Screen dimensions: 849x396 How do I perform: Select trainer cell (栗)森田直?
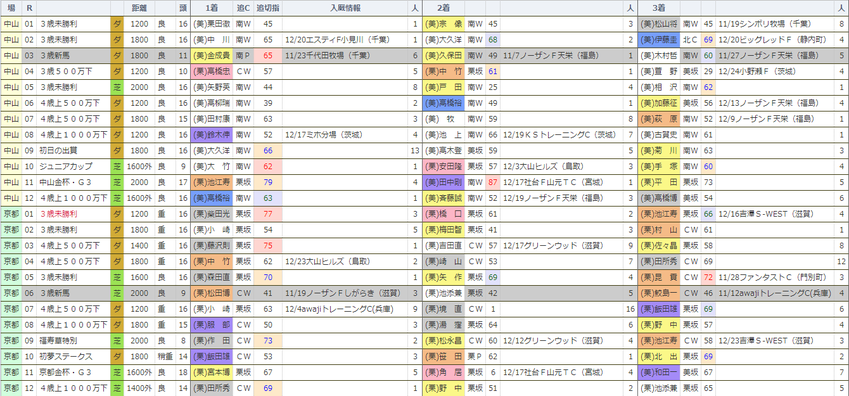click(x=212, y=277)
